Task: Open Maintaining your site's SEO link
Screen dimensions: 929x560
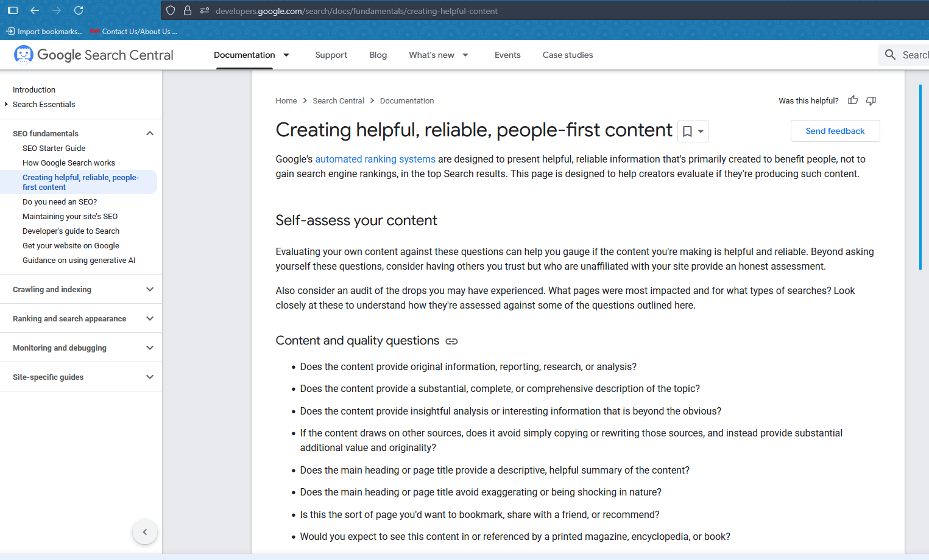Action: click(70, 216)
